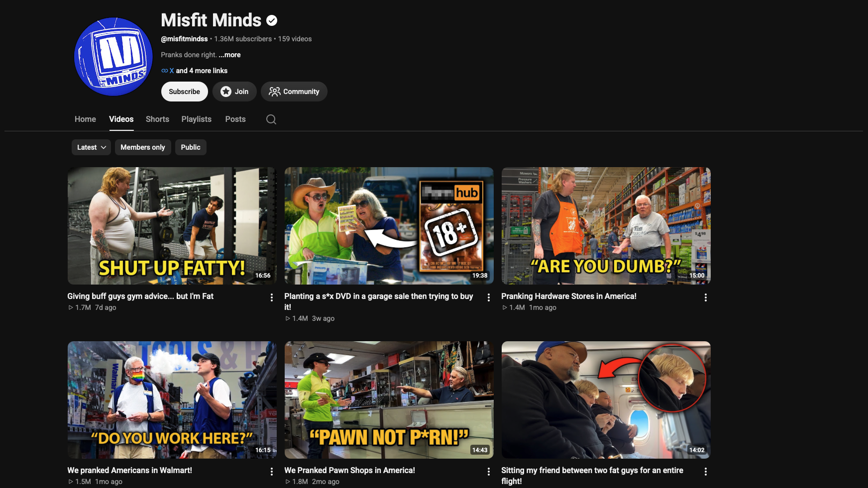Open more options for the flight prank video
The height and width of the screenshot is (488, 868).
[706, 472]
